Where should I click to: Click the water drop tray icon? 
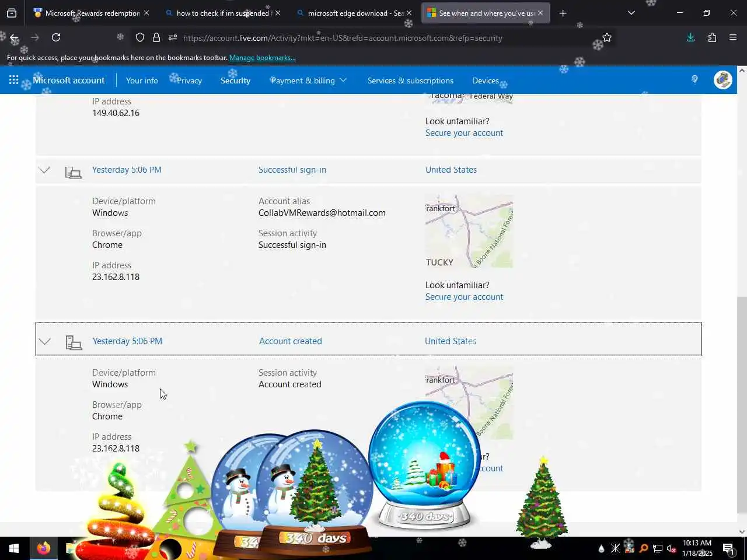pos(602,548)
